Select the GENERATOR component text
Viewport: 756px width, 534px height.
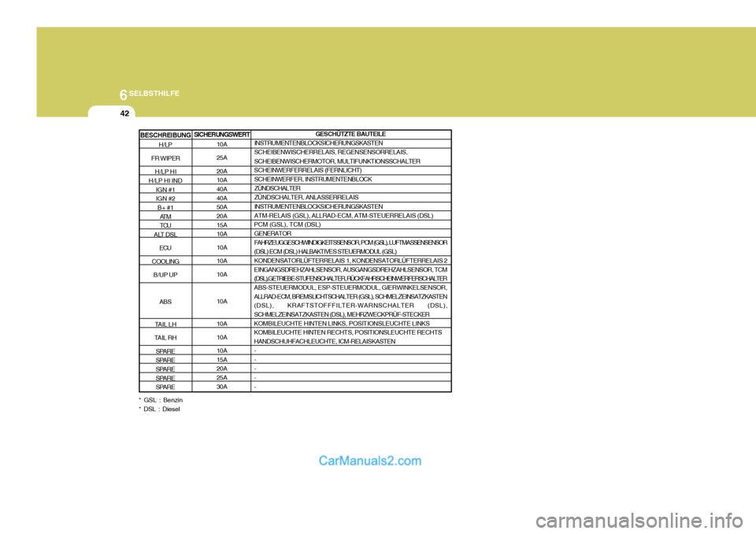(x=272, y=233)
